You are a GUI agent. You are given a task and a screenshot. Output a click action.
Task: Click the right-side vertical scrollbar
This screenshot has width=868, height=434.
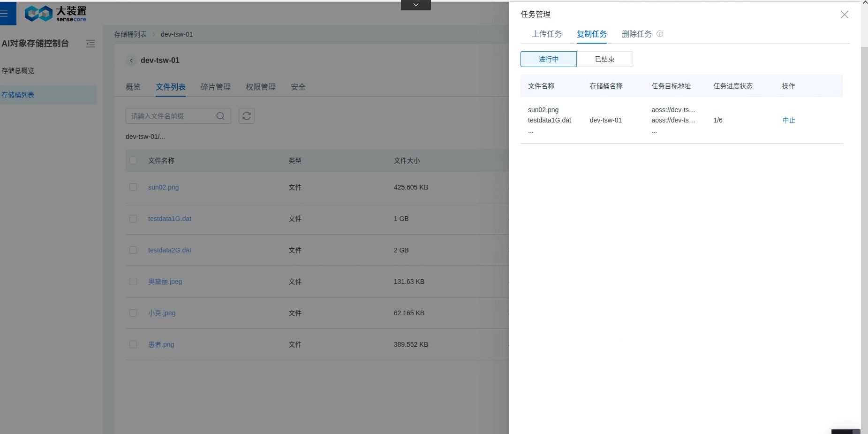pyautogui.click(x=864, y=235)
